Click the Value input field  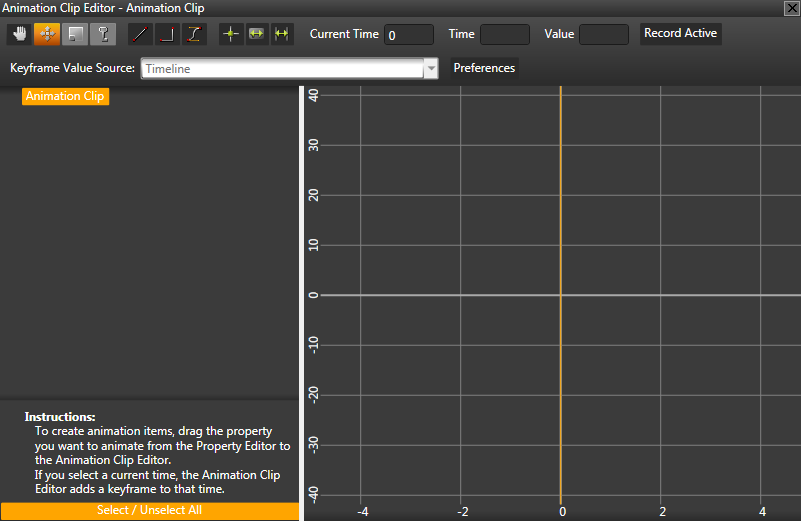(604, 35)
